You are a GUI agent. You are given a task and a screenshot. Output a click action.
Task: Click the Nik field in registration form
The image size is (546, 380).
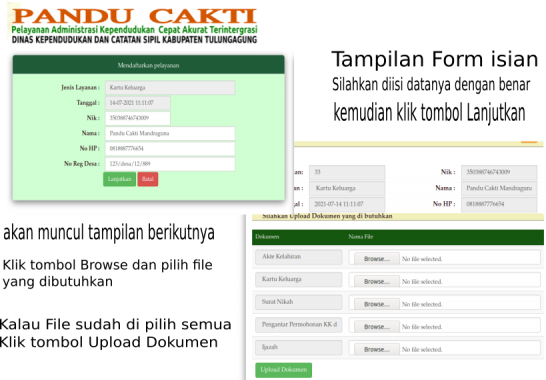point(138,118)
